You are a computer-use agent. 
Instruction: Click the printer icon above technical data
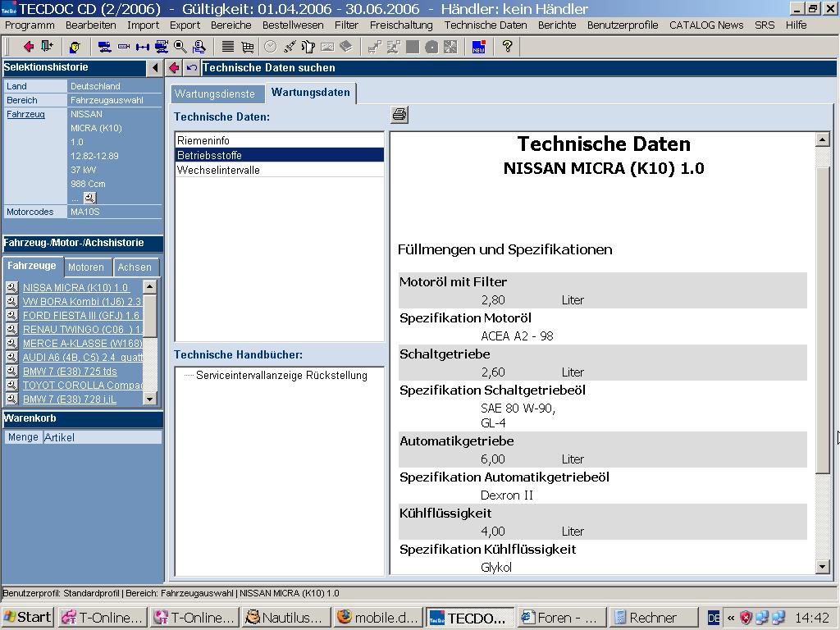(399, 115)
